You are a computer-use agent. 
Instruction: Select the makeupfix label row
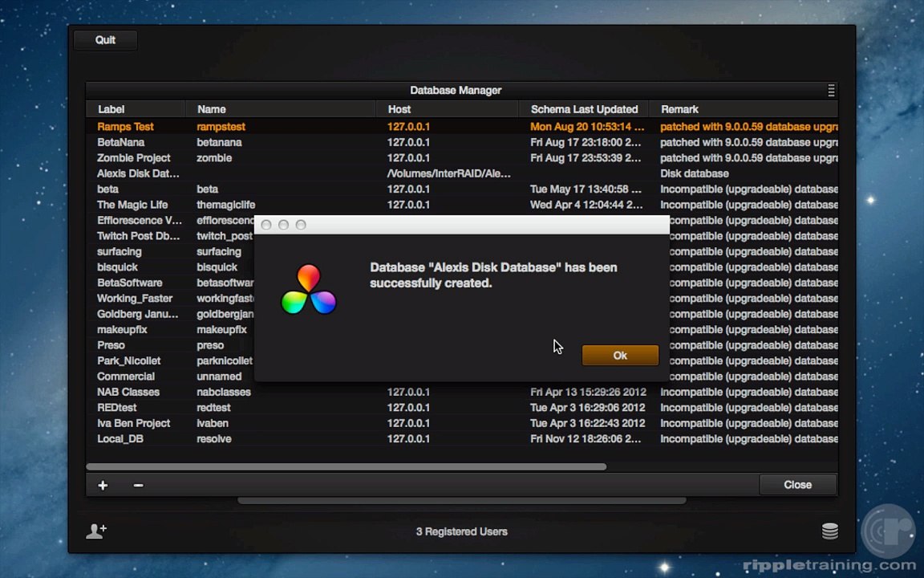122,330
